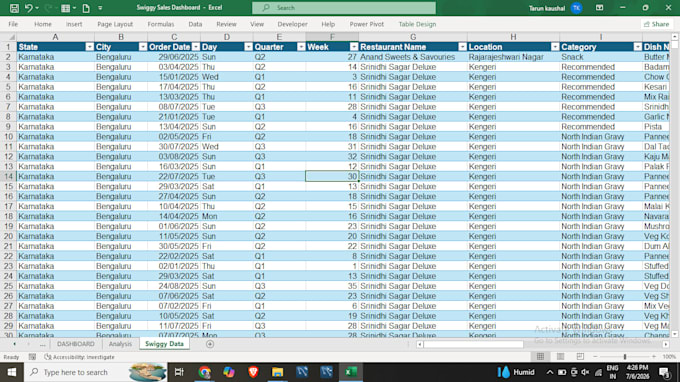Open the Undo history dropdown arrow
Viewport: 680px width, 382px height.
tap(37, 8)
